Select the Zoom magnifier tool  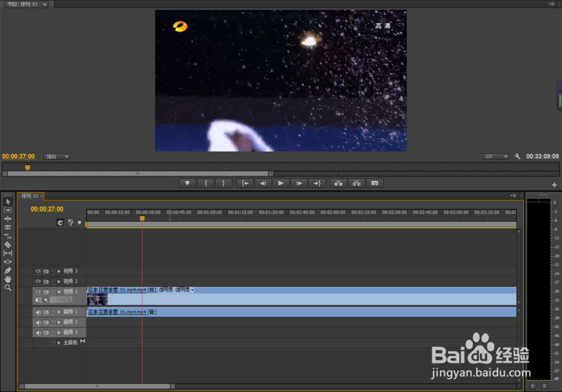point(8,288)
